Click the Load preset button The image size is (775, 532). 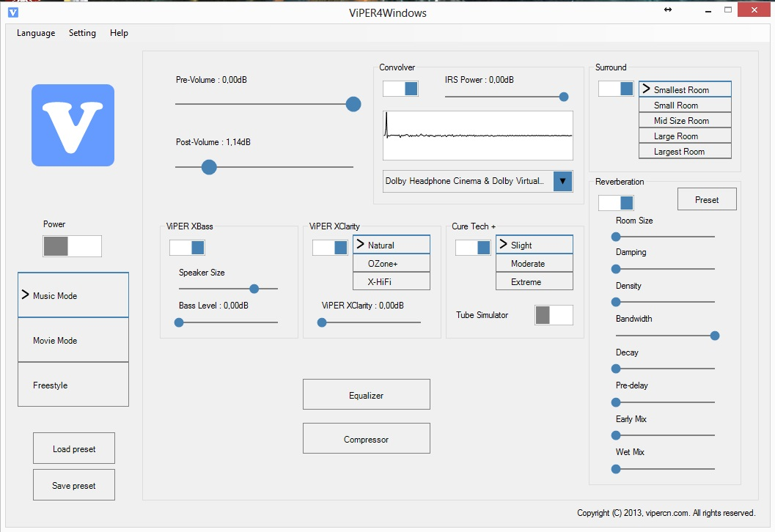click(x=74, y=448)
